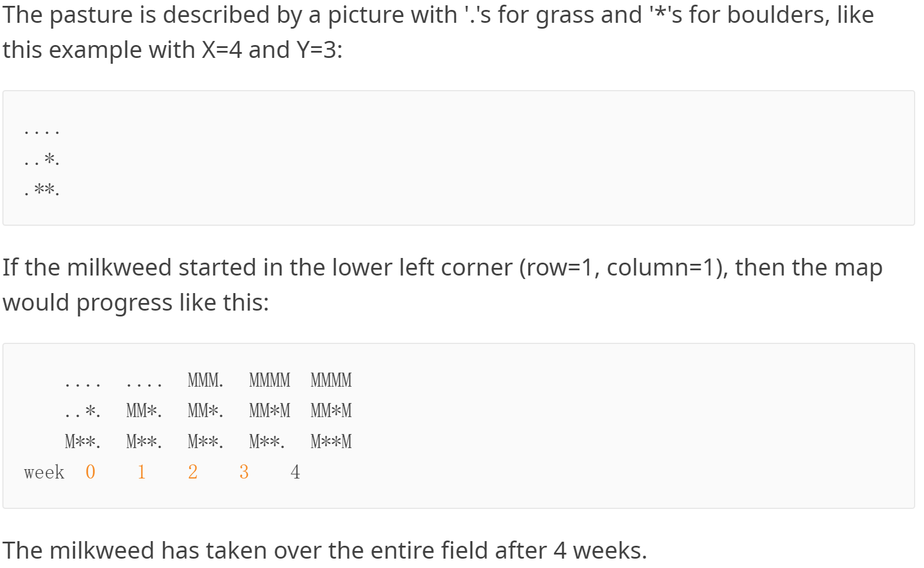Screen dimensions: 924x568
Task: Click the orange week number 0
Action: [90, 471]
